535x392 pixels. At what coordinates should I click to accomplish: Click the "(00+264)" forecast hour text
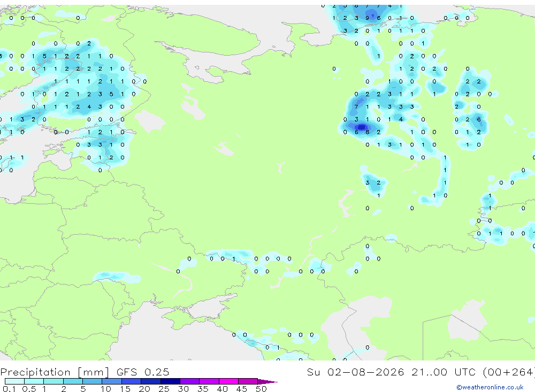pos(509,372)
